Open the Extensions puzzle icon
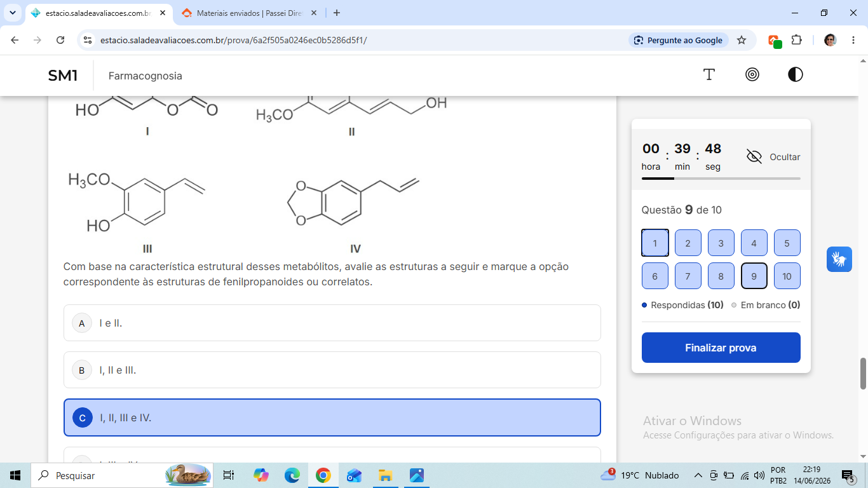Viewport: 868px width, 488px height. click(796, 40)
